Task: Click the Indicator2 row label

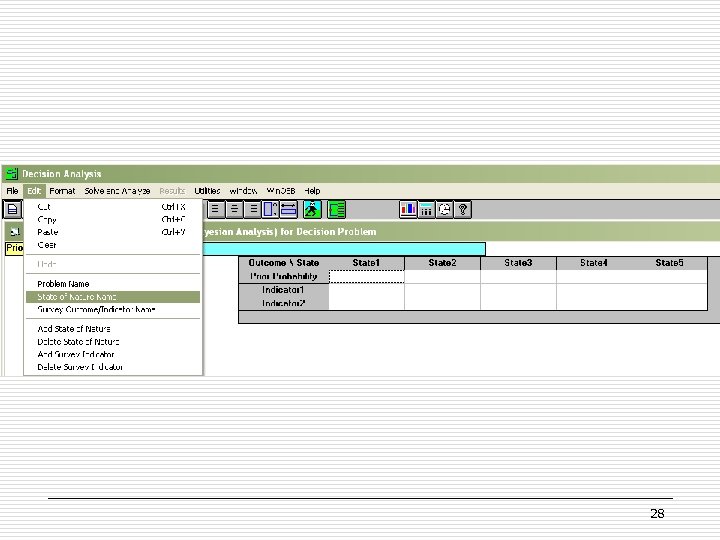Action: click(x=284, y=303)
